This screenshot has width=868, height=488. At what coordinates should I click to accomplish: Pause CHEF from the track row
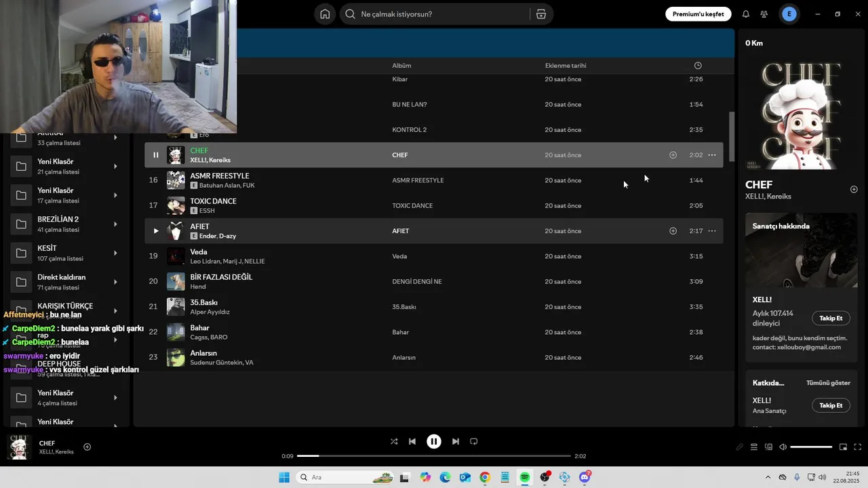(x=155, y=155)
